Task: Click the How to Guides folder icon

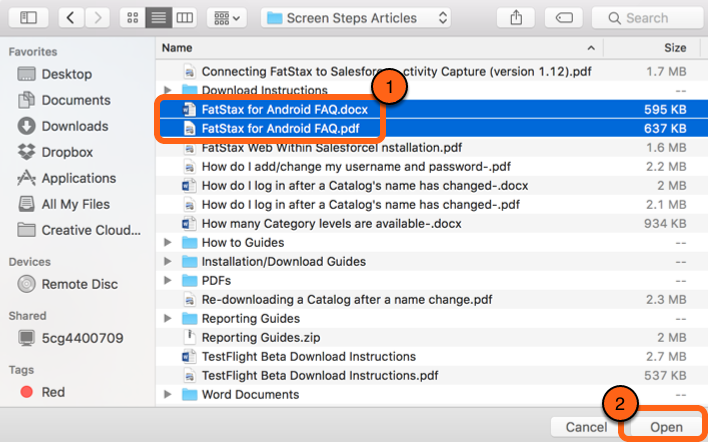Action: (190, 242)
